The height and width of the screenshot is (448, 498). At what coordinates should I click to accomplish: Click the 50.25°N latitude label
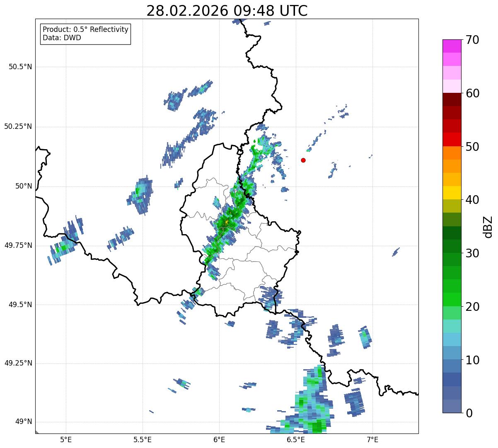18,126
